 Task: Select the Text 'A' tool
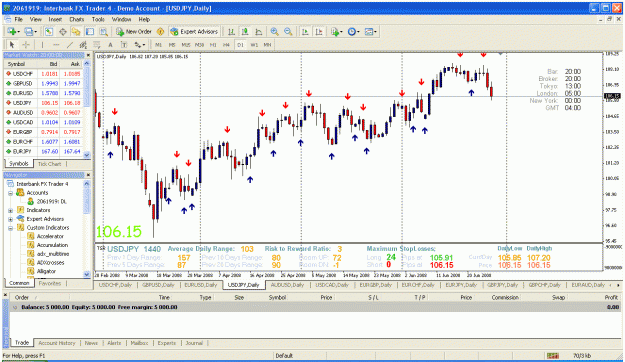coord(110,45)
